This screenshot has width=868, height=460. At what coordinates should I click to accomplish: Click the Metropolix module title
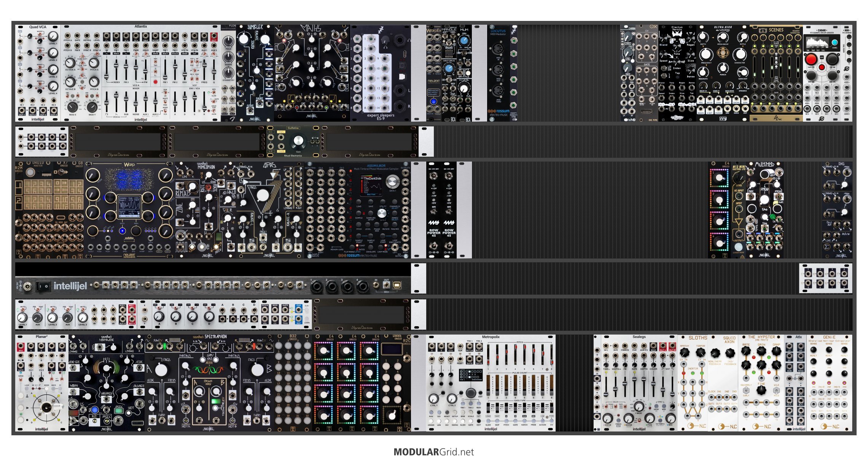coord(491,337)
